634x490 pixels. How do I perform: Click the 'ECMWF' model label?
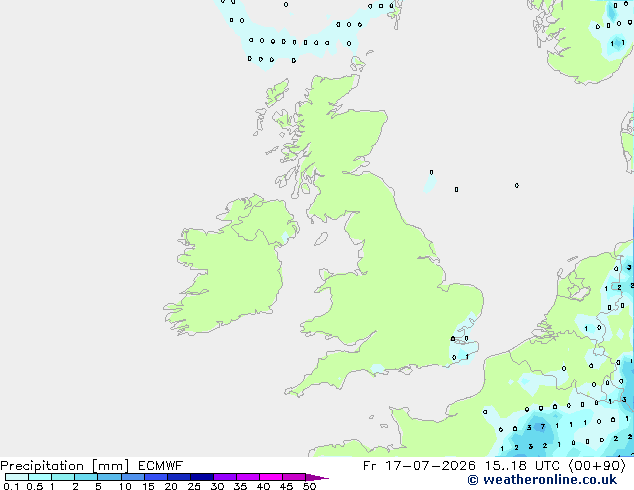tap(161, 466)
